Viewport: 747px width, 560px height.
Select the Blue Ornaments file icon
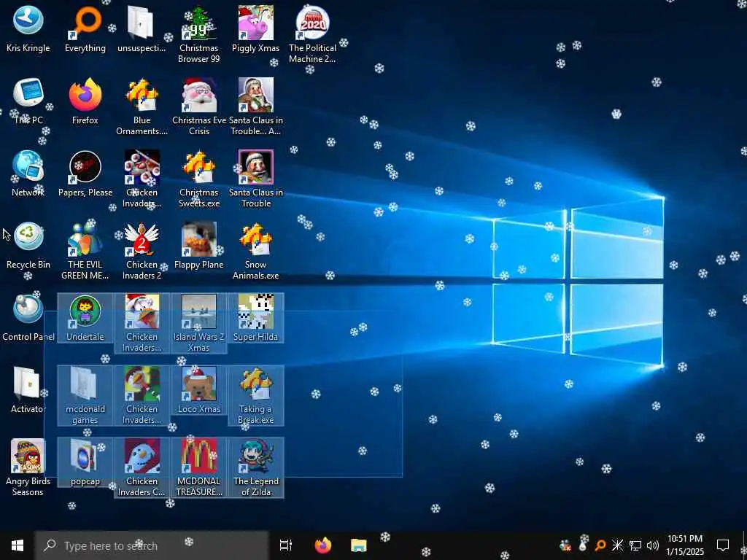(142, 106)
